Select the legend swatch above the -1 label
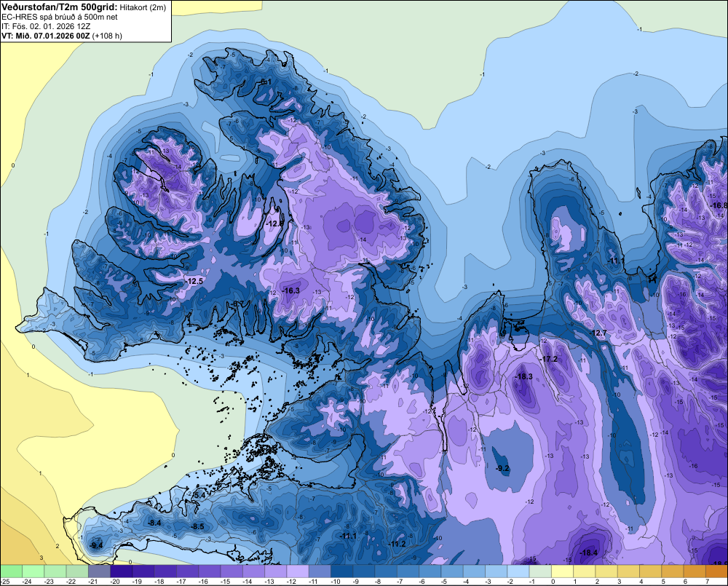Viewport: 728px width, 586px height. [x=542, y=571]
